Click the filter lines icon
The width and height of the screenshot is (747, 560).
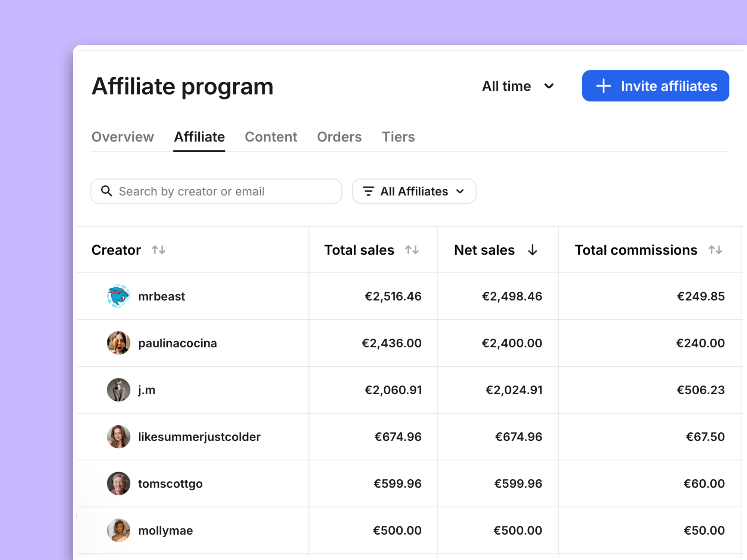click(x=368, y=191)
